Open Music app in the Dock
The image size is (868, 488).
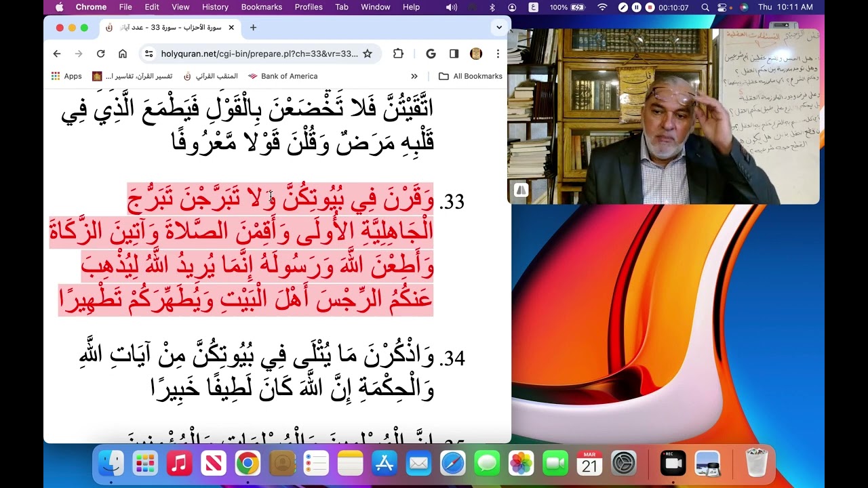[179, 464]
